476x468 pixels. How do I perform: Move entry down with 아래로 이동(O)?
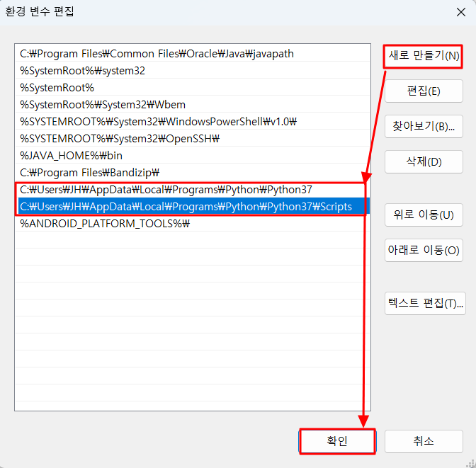click(424, 250)
